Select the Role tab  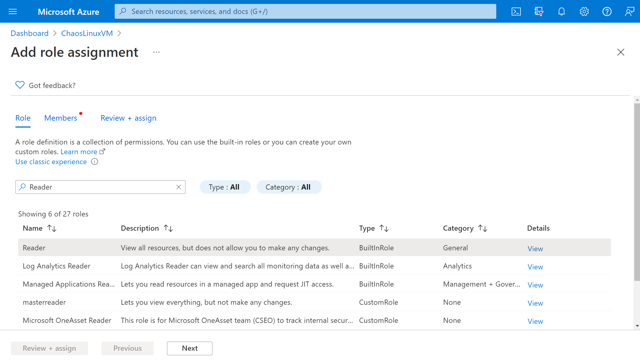point(23,118)
